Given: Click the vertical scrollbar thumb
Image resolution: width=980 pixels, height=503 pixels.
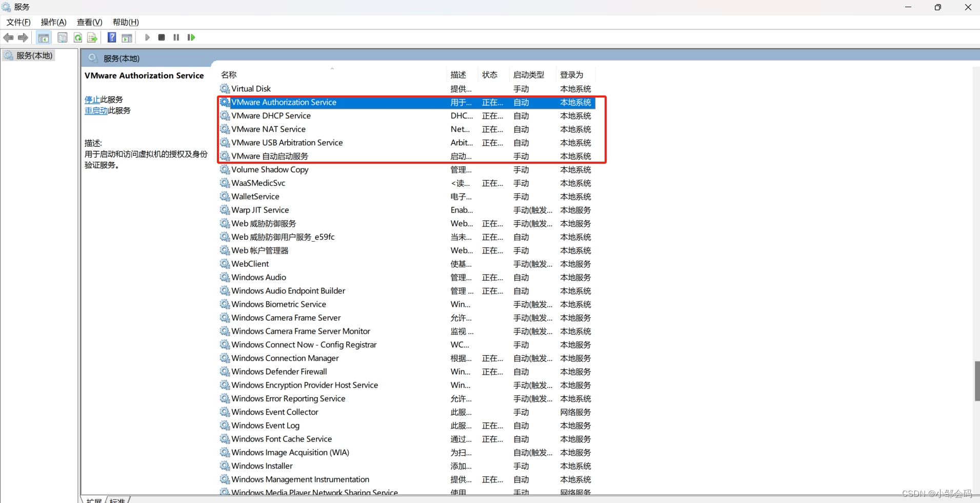Looking at the screenshot, I should point(977,381).
